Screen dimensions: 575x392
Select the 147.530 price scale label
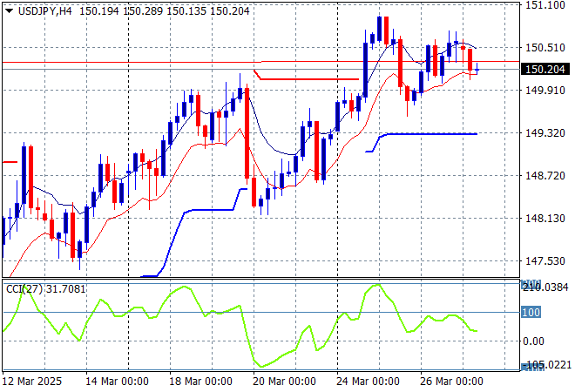(545, 261)
